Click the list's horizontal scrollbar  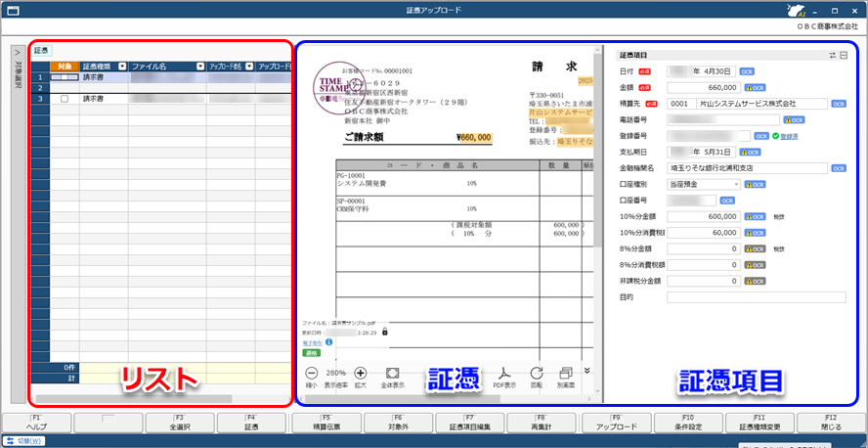pyautogui.click(x=133, y=399)
